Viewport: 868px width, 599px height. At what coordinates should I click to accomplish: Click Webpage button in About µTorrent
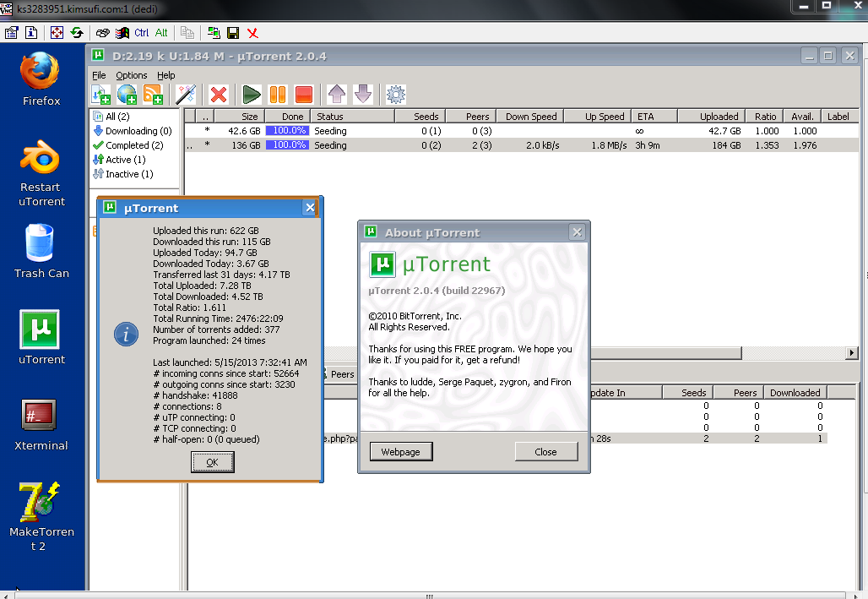[401, 452]
